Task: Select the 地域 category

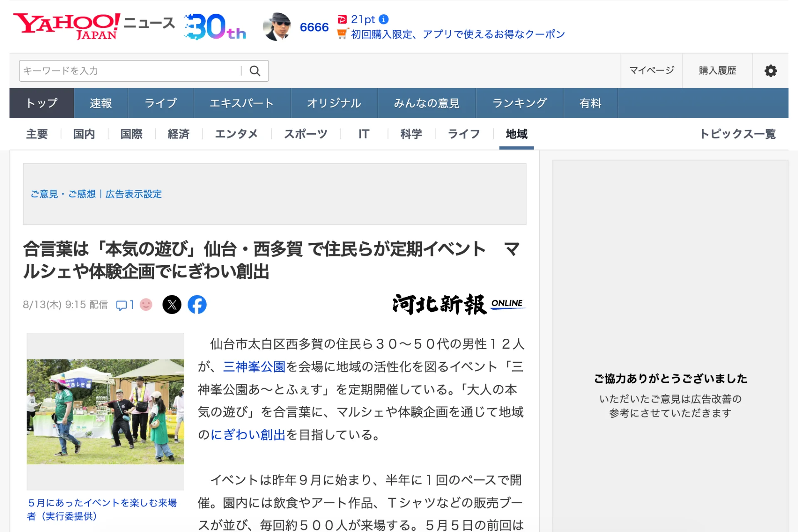Action: [517, 134]
